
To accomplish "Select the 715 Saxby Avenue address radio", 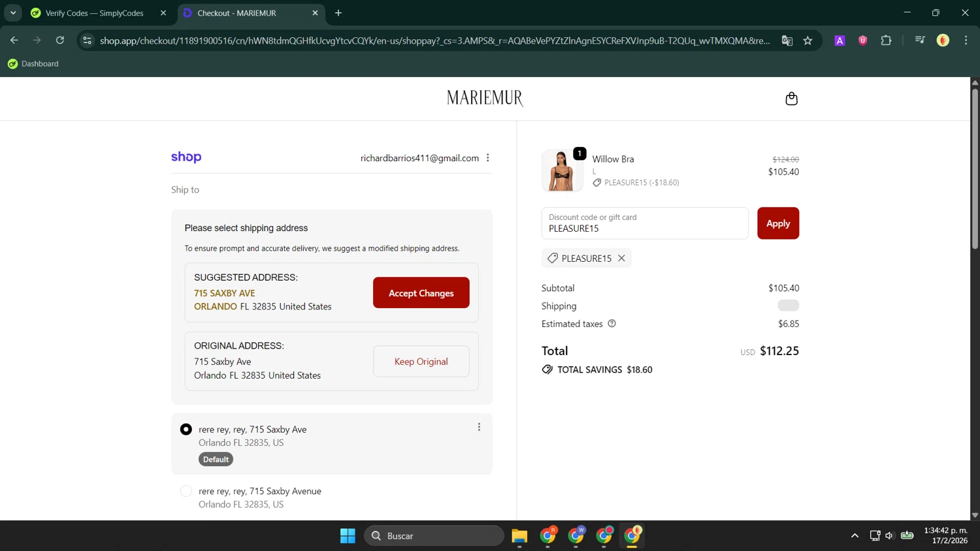I will [x=186, y=491].
